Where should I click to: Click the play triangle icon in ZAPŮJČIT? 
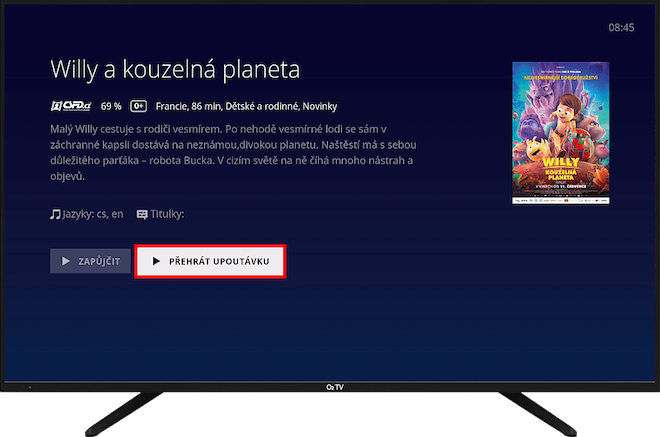click(x=66, y=261)
